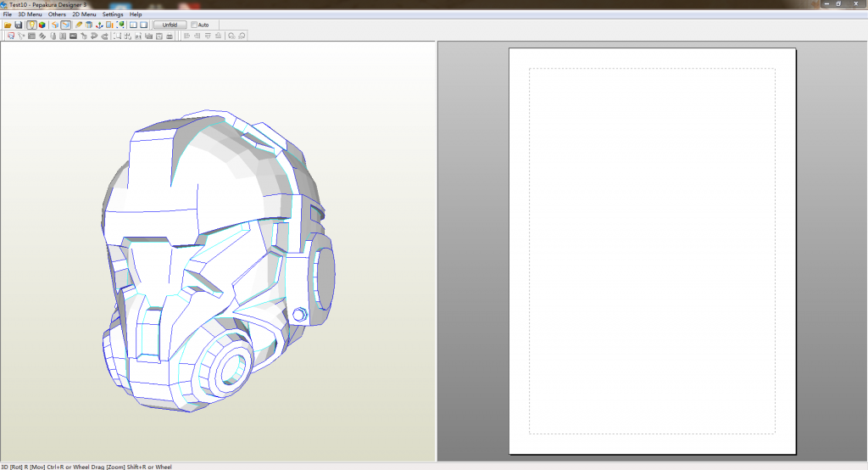Click the blank paper page in 2D view
868x470 pixels.
653,251
